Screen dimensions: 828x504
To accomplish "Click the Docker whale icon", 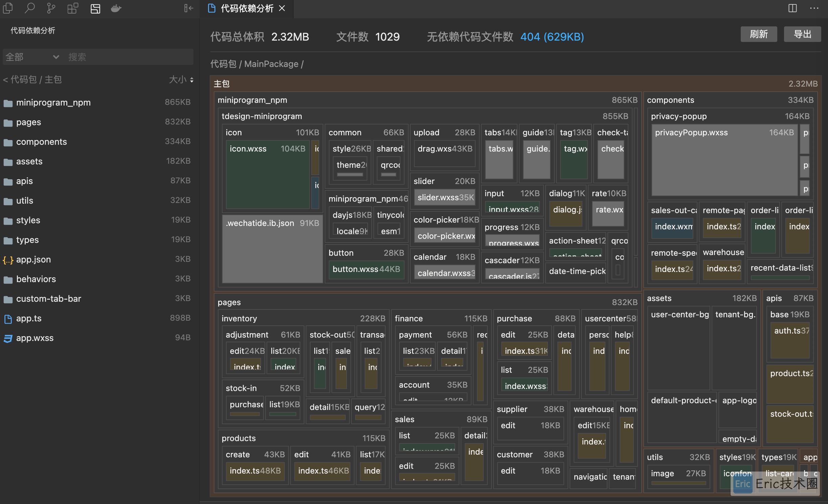I will pyautogui.click(x=116, y=8).
